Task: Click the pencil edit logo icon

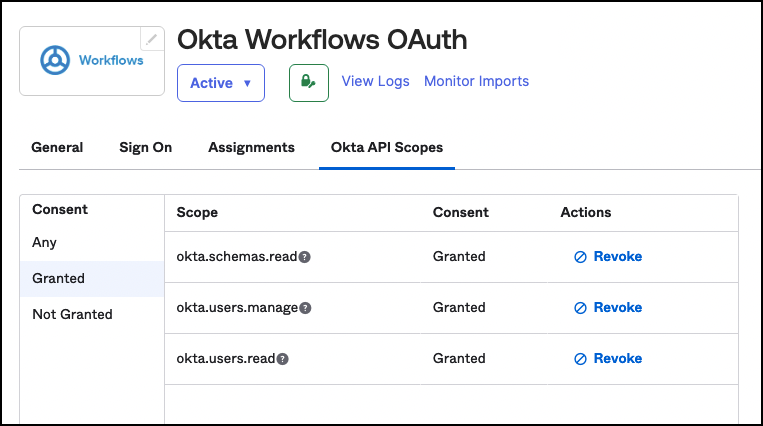Action: (x=152, y=39)
